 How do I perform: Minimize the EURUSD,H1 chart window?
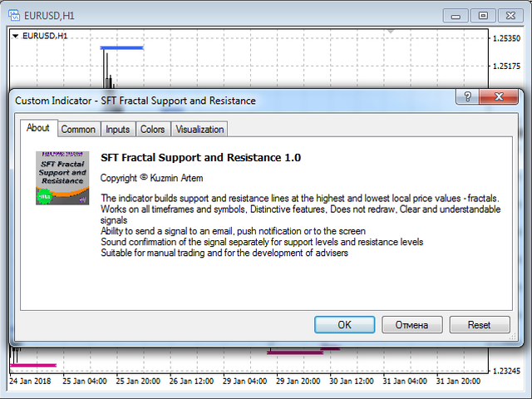(x=456, y=16)
